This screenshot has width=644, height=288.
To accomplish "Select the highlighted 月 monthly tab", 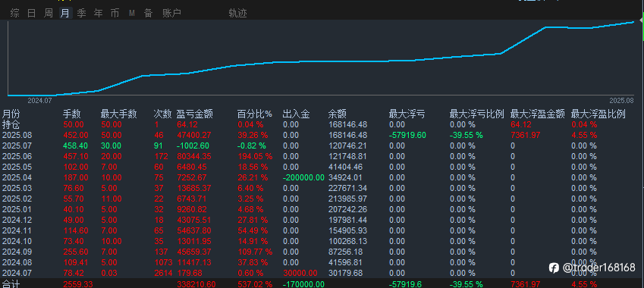I will pos(65,13).
